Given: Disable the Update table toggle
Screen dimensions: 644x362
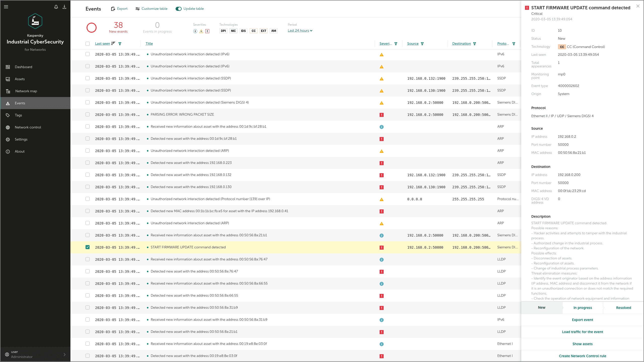Looking at the screenshot, I should point(179,9).
